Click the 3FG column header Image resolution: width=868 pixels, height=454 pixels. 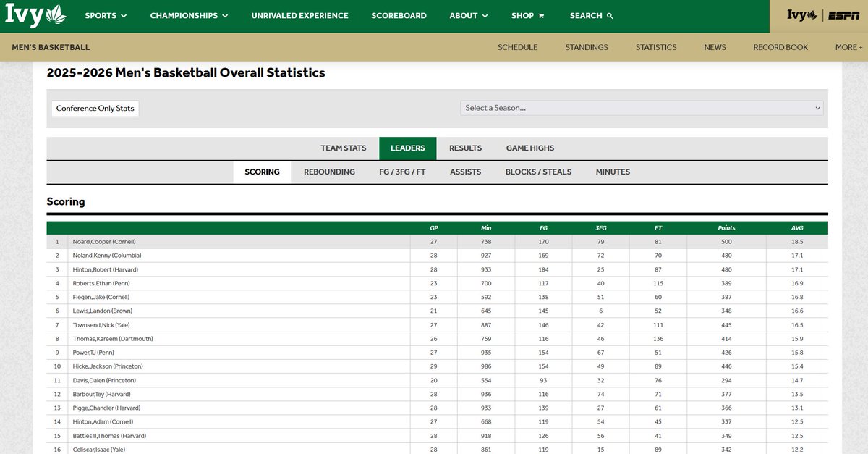[601, 228]
